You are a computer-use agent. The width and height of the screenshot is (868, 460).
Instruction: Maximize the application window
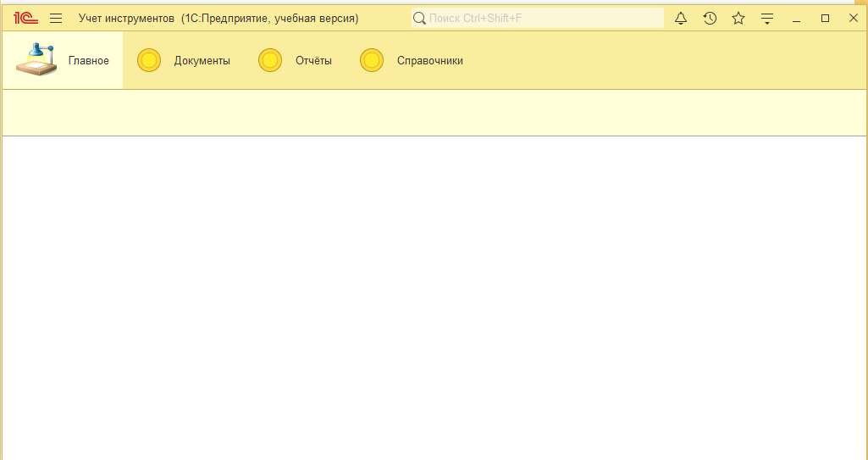(x=826, y=19)
